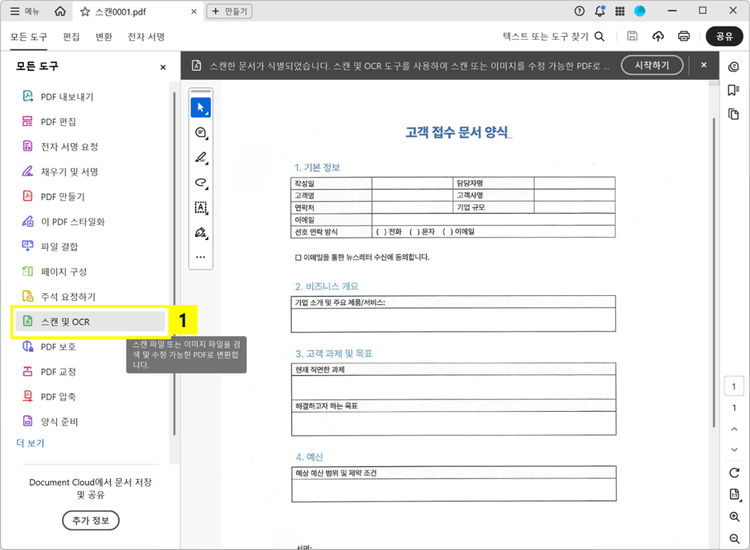The width and height of the screenshot is (750, 550).
Task: Open 이 PDF 스타일화 tool
Action: pos(90,221)
